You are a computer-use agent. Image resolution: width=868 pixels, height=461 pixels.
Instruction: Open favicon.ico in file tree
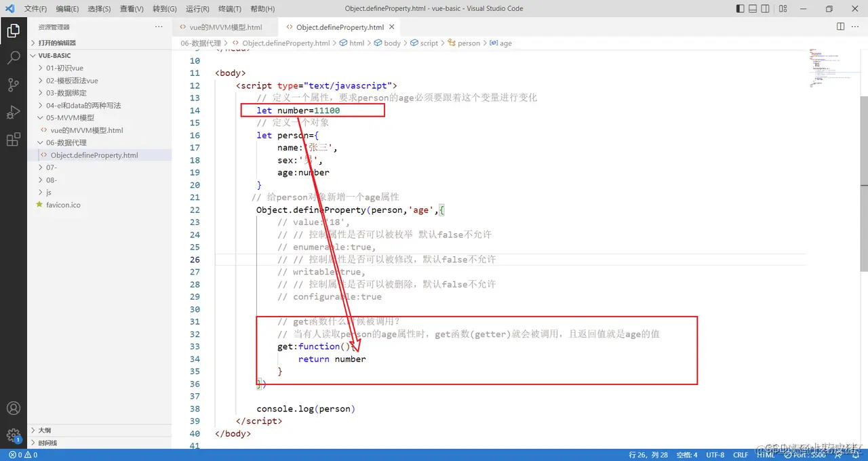click(100, 205)
